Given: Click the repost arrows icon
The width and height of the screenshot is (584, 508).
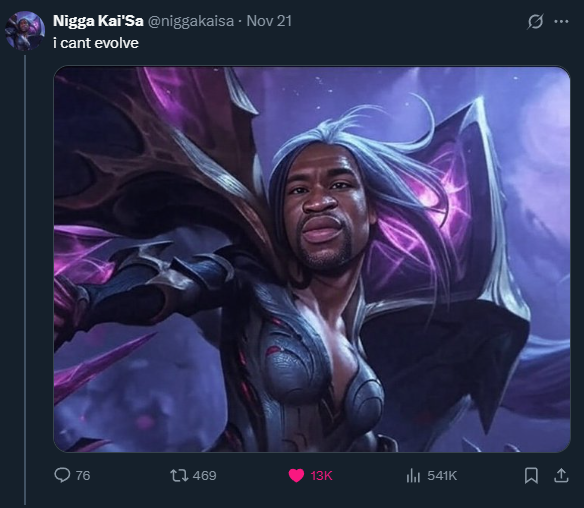Looking at the screenshot, I should (x=179, y=476).
